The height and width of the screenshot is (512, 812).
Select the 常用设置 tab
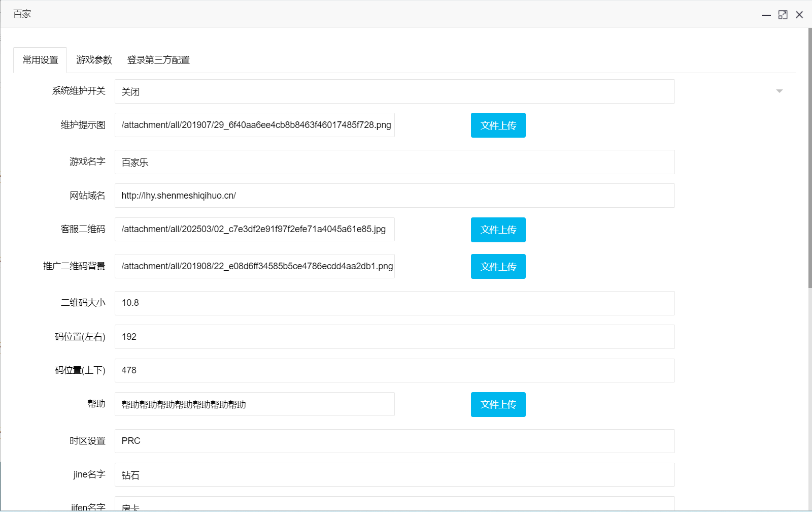coord(40,59)
